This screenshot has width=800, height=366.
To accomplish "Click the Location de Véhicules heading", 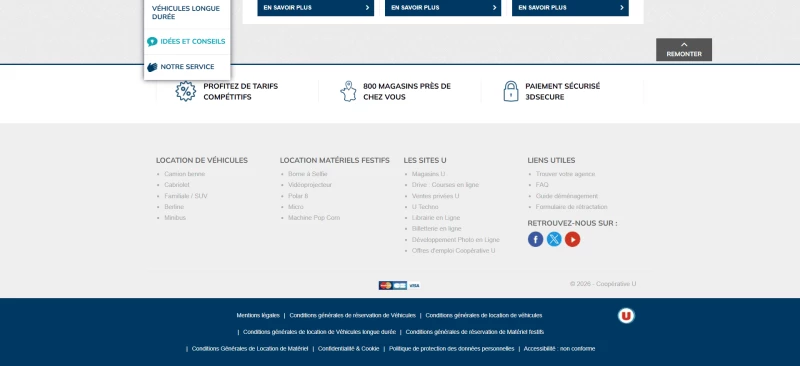I will coord(202,160).
